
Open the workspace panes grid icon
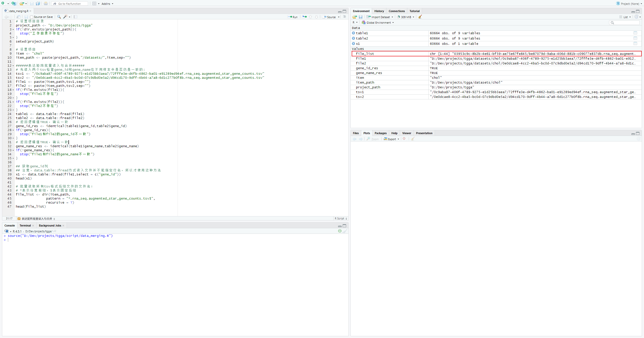(94, 4)
